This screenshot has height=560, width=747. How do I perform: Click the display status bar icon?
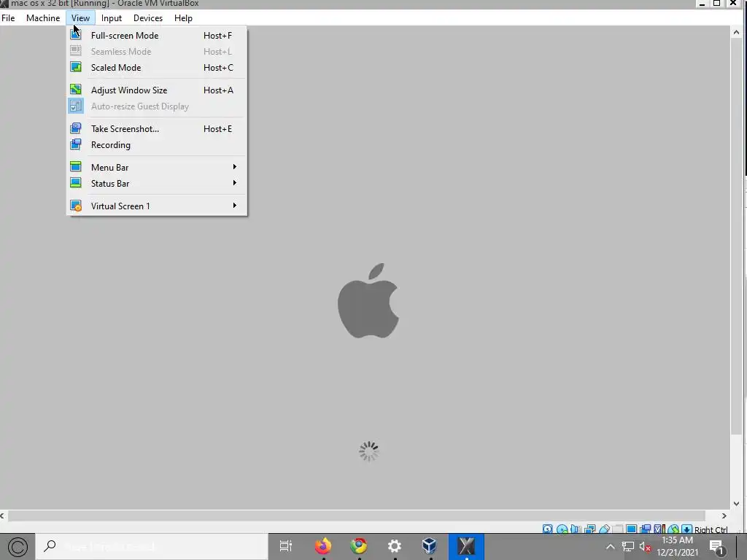pos(632,529)
